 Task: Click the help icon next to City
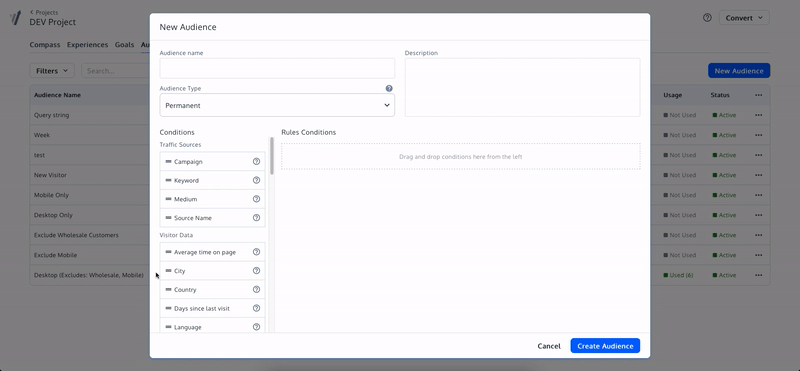[x=257, y=270]
